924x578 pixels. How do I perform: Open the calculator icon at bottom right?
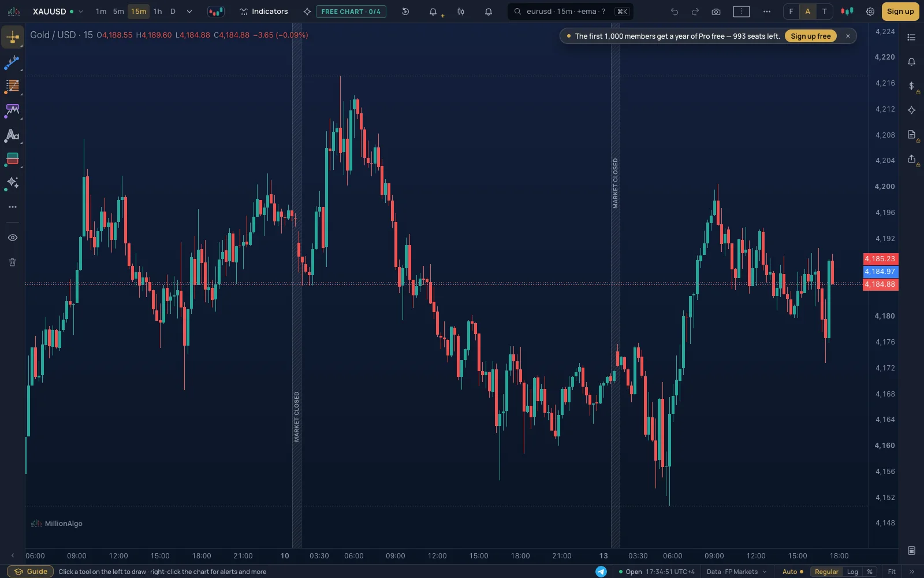(x=911, y=550)
